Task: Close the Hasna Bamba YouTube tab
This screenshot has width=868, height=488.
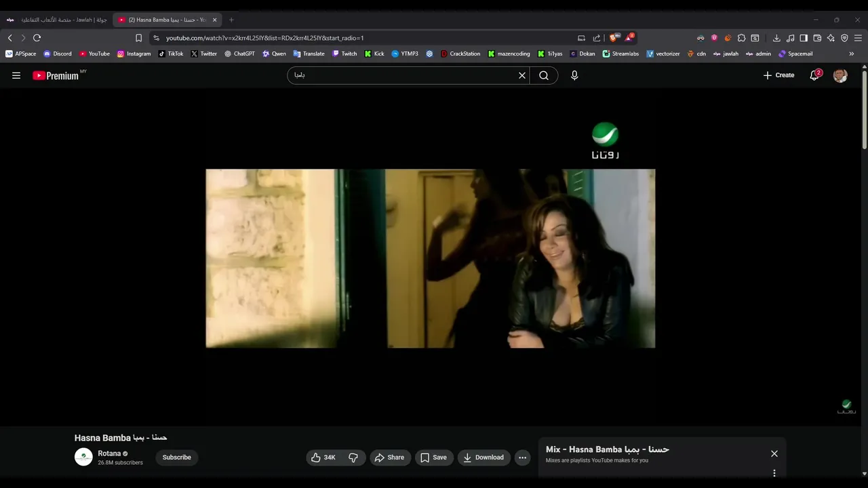Action: tap(215, 20)
